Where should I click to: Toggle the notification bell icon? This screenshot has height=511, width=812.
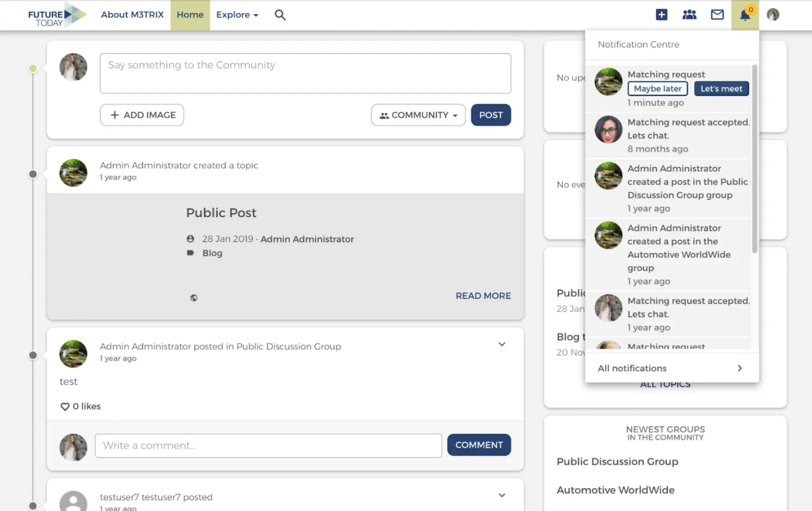[x=745, y=15]
